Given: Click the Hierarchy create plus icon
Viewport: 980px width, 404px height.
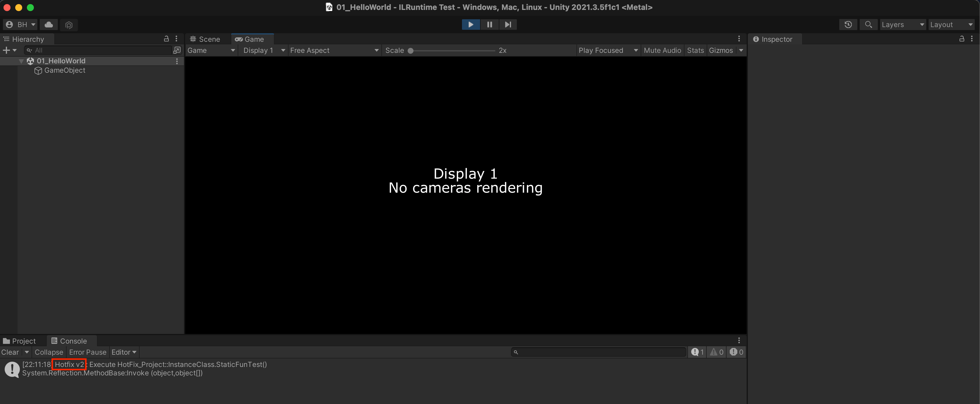Looking at the screenshot, I should click(x=6, y=50).
